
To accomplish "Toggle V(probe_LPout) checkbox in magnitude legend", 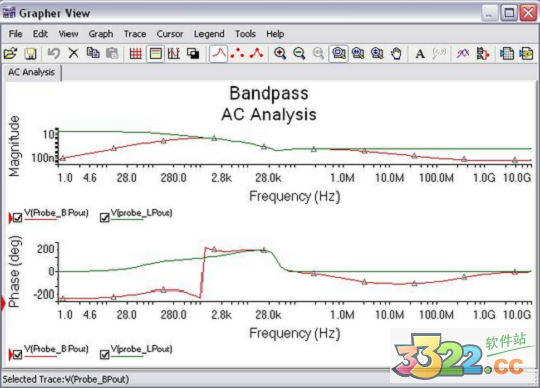I will pyautogui.click(x=104, y=218).
